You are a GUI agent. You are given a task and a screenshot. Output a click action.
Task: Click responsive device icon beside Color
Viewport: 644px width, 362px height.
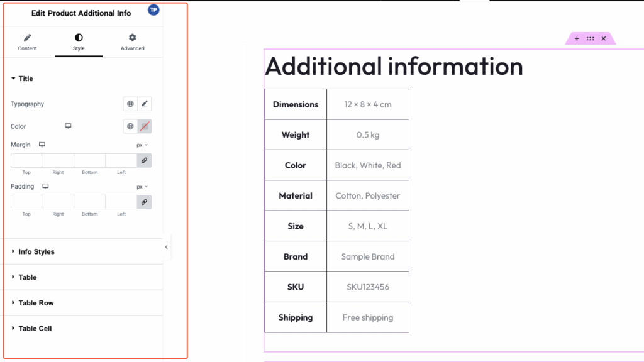click(68, 126)
